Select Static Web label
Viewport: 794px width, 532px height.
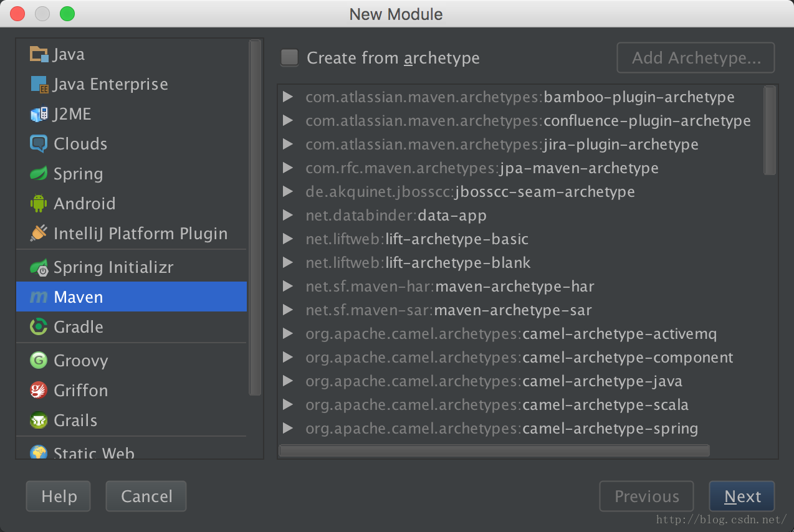pos(94,452)
